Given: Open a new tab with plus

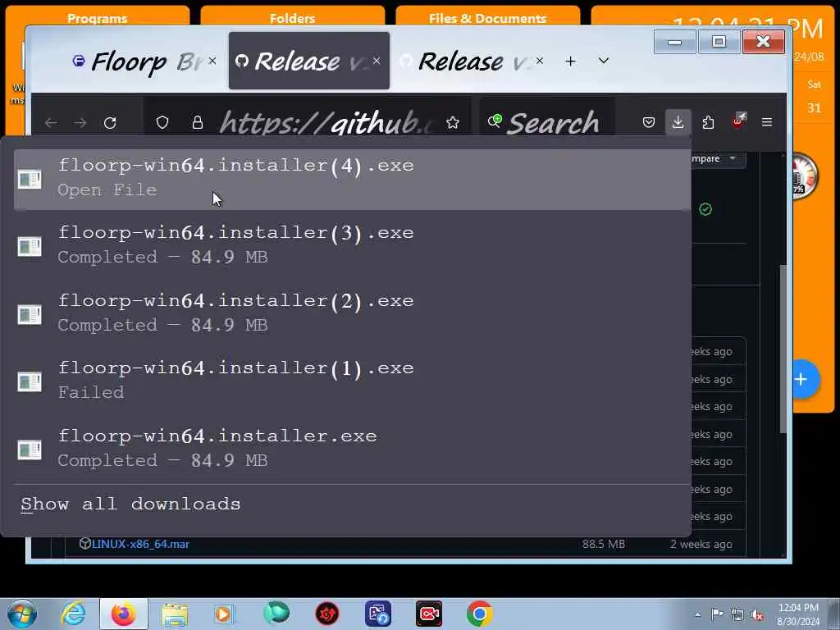Looking at the screenshot, I should (x=570, y=61).
